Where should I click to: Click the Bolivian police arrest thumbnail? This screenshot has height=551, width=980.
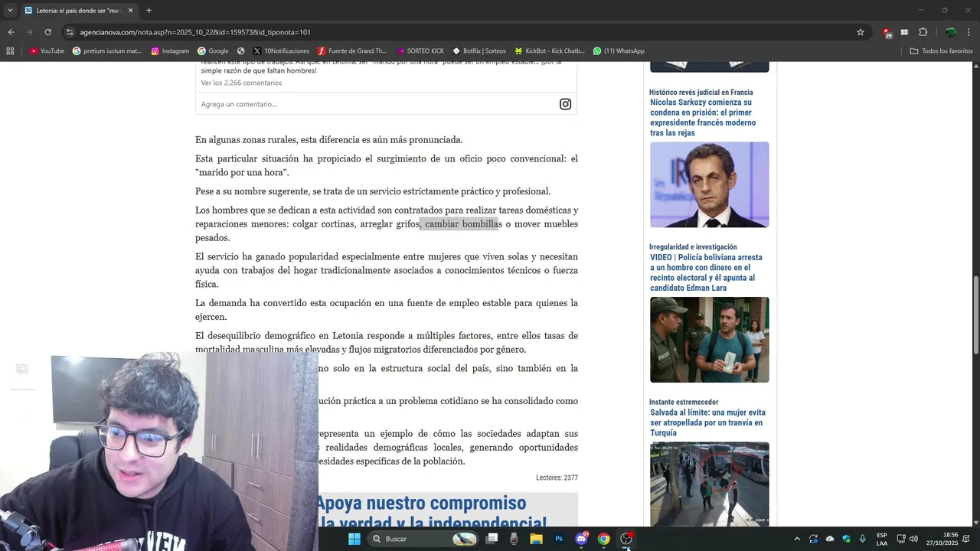point(710,340)
